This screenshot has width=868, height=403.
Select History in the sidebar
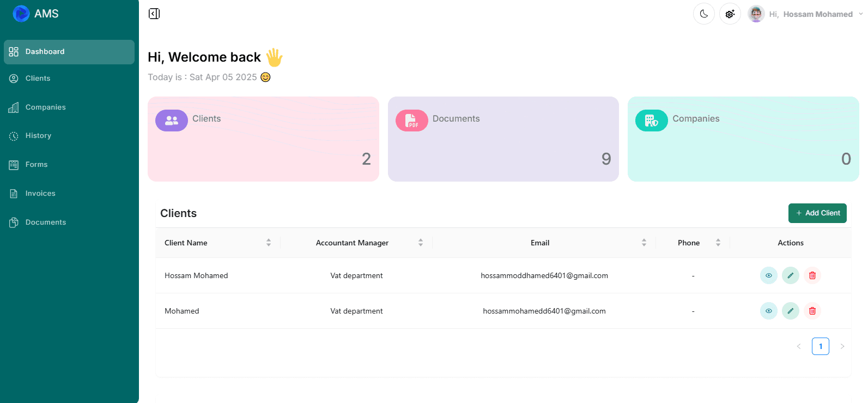pos(69,136)
